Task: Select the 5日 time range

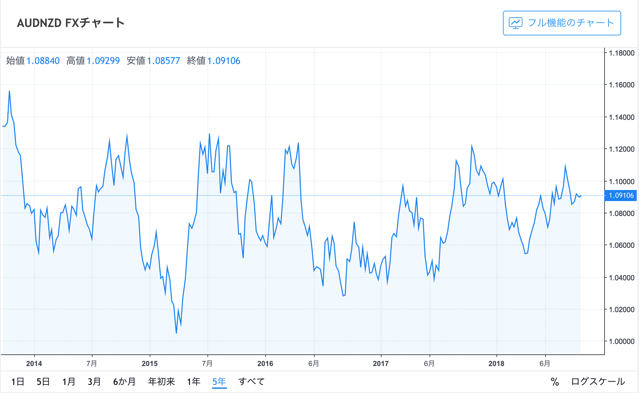Action: click(43, 382)
